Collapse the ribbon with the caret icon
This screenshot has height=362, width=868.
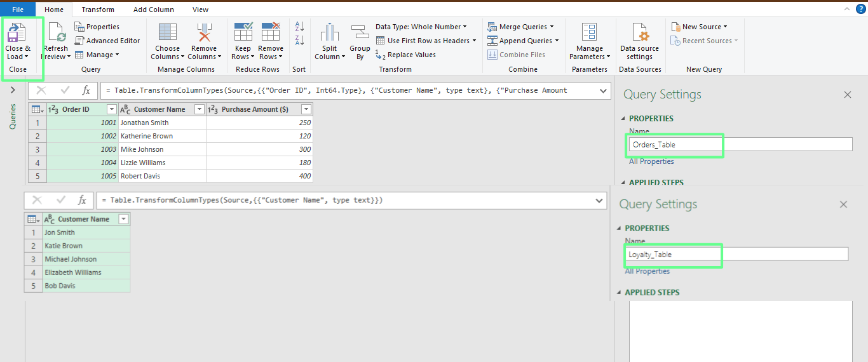click(x=847, y=9)
